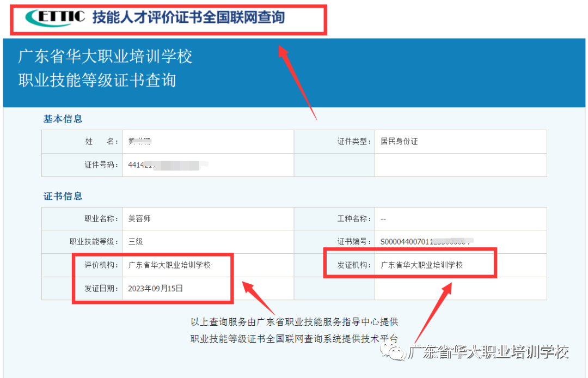Select the 三级 skill level value
The width and height of the screenshot is (588, 378).
136,242
